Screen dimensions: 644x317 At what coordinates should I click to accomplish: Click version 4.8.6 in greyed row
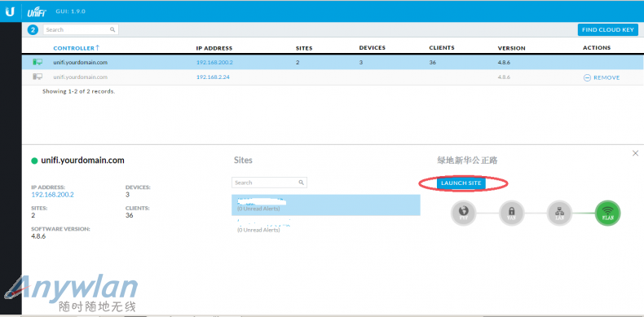[504, 77]
